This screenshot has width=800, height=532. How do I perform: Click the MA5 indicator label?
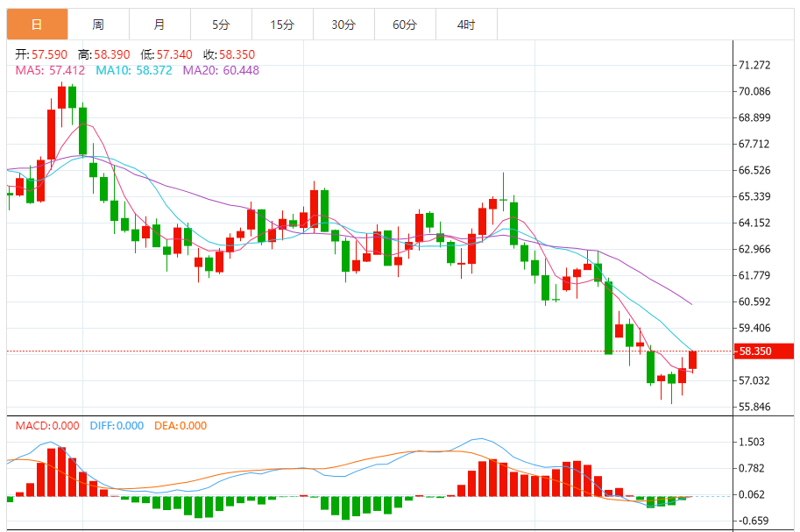click(x=50, y=70)
